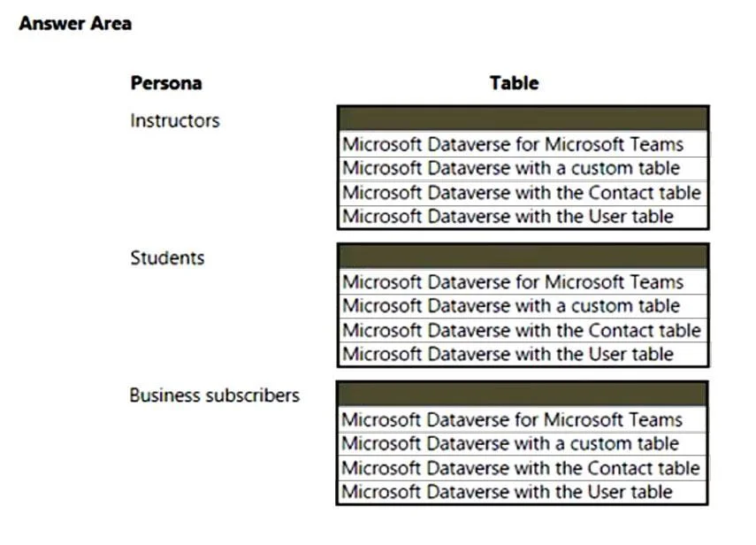This screenshot has height=545, width=756.
Task: Select Dataverse for Microsoft Teams for Instructors
Action: 523,144
